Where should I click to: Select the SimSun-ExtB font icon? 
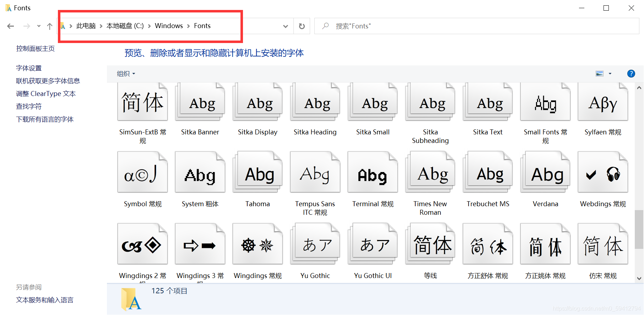tap(143, 102)
